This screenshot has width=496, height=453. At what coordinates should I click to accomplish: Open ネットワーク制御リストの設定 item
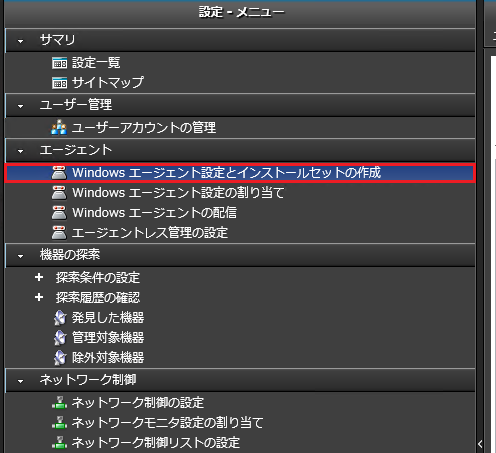(x=156, y=442)
